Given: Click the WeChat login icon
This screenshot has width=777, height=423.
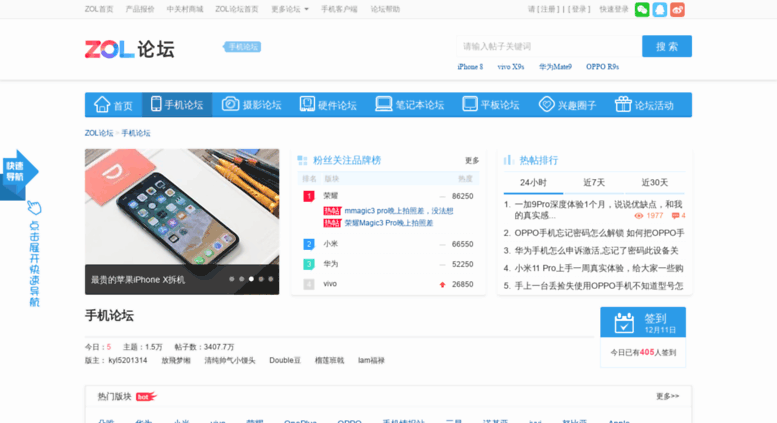Looking at the screenshot, I should tap(642, 9).
